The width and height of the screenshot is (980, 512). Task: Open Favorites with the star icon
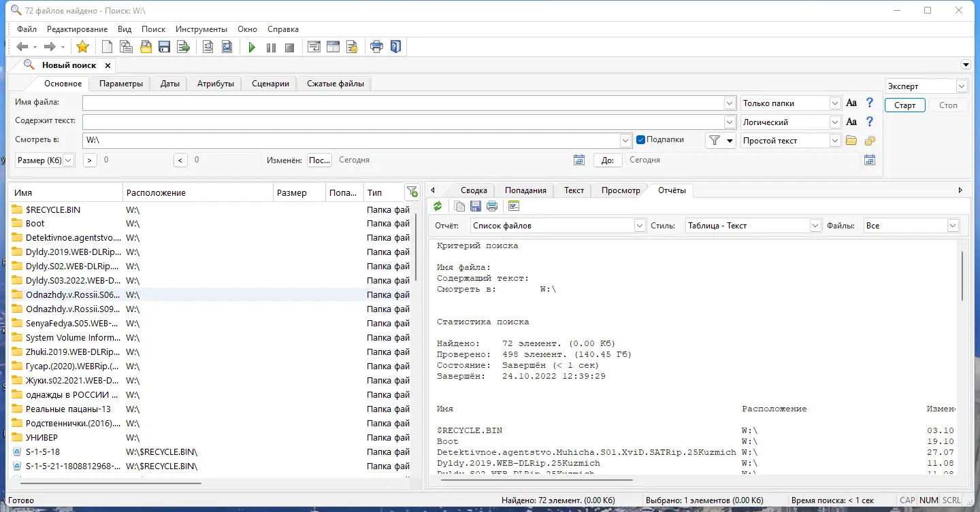point(83,47)
